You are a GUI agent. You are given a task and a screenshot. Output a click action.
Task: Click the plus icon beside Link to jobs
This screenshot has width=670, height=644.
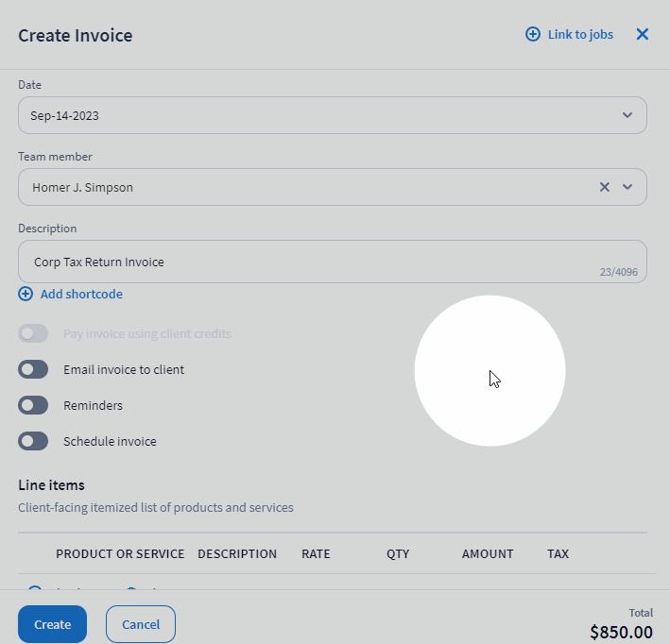(x=533, y=35)
